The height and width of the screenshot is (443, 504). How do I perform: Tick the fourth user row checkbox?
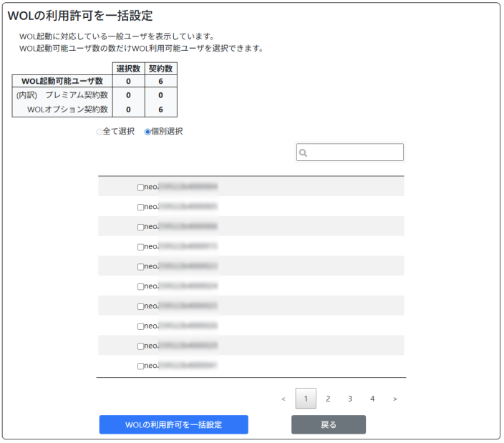click(x=140, y=247)
